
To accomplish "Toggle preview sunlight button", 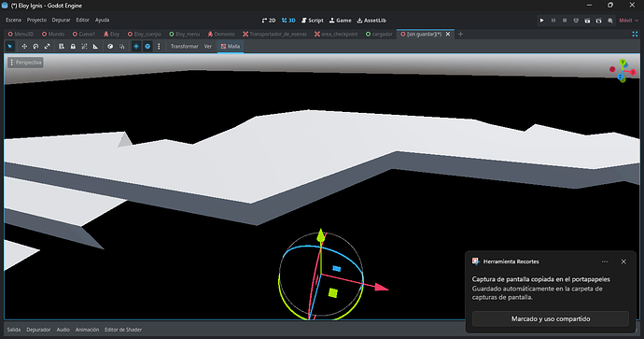I will 136,47.
